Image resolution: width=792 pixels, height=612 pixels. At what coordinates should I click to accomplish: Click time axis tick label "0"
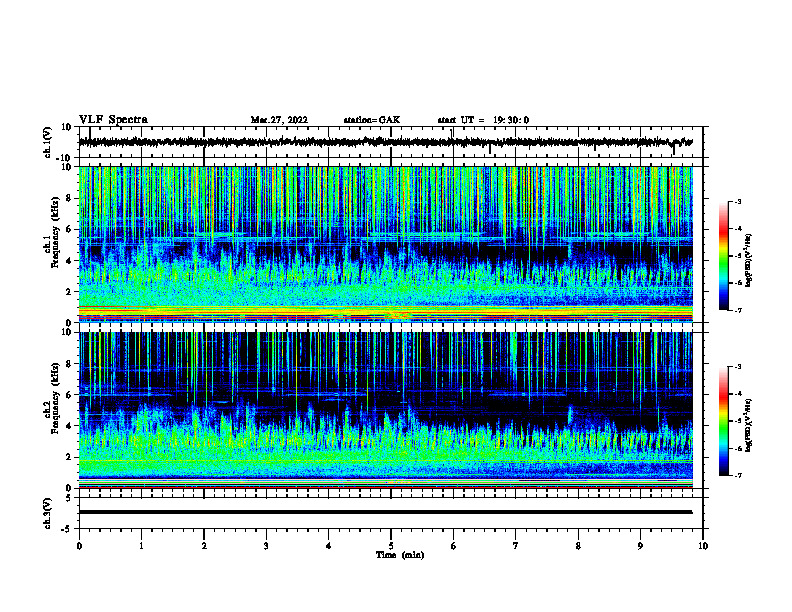point(79,546)
